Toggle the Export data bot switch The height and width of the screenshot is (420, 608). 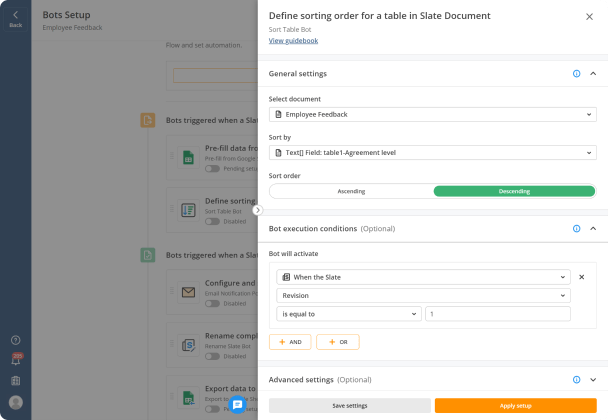212,409
